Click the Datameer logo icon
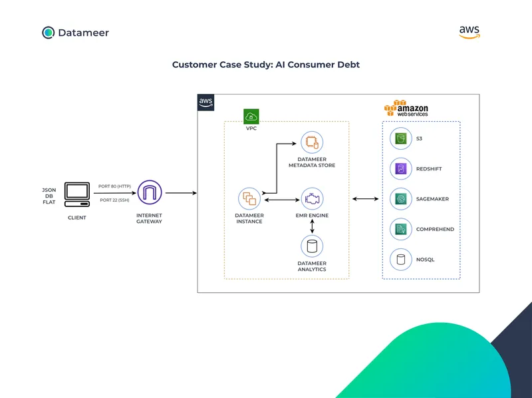Image resolution: width=532 pixels, height=398 pixels. 48,33
